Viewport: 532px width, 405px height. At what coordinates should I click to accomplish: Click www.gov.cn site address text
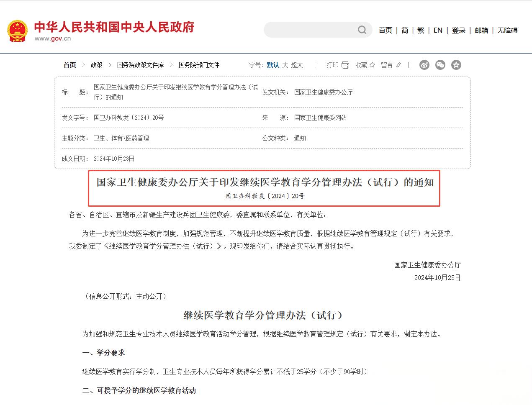[x=53, y=38]
